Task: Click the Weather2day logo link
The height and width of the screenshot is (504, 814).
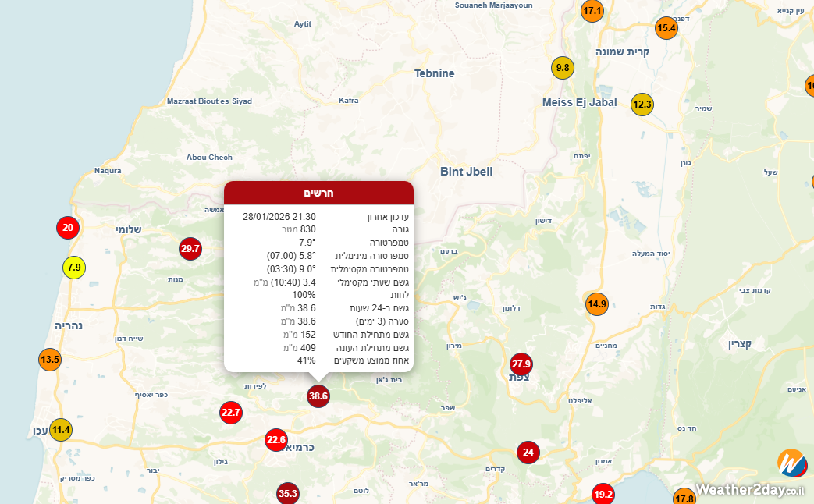Action: pos(751,476)
